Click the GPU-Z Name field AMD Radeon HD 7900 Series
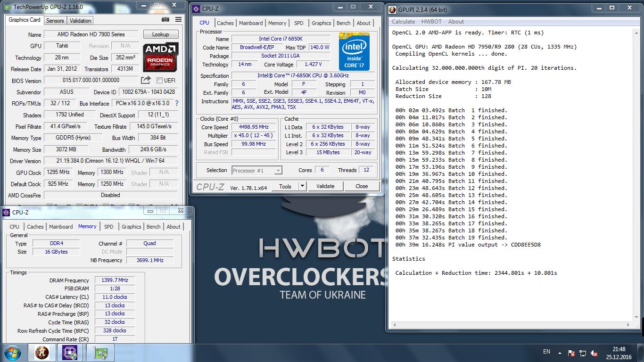 [91, 34]
